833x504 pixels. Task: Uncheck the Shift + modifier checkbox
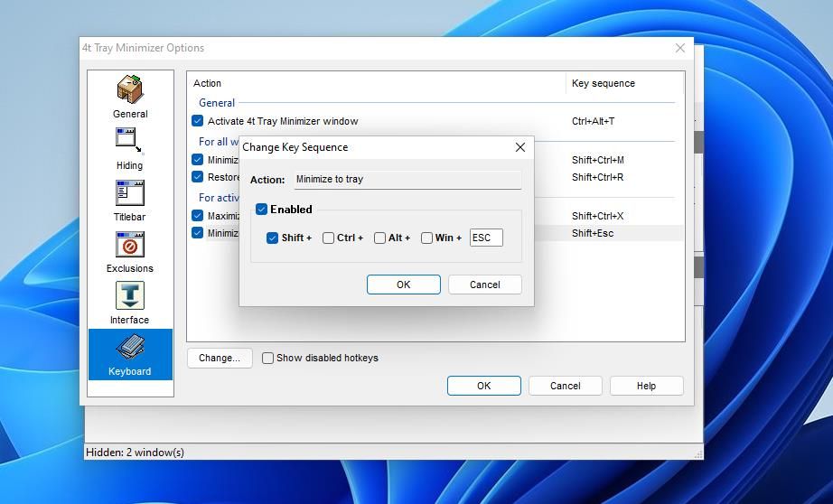pyautogui.click(x=273, y=238)
